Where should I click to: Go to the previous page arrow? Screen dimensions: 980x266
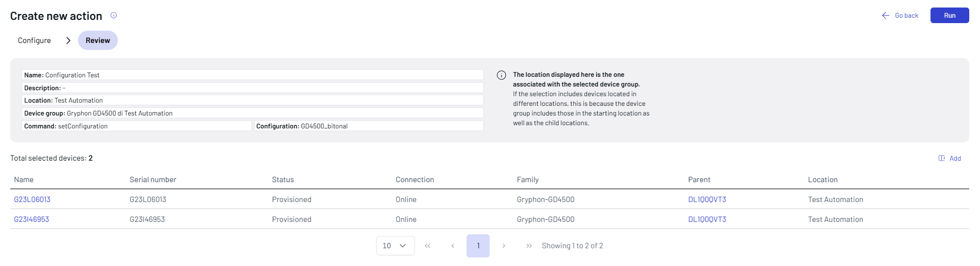tap(453, 246)
